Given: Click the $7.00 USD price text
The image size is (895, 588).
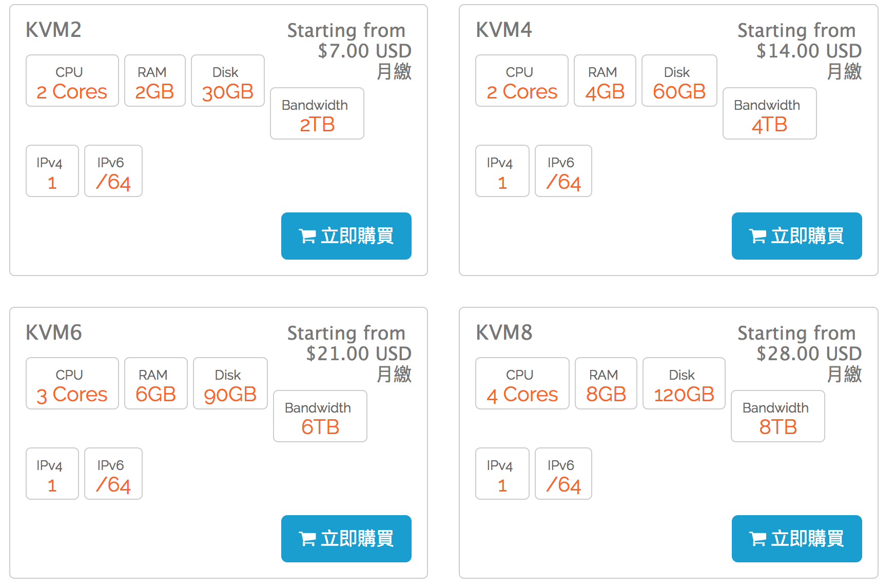Looking at the screenshot, I should point(364,51).
